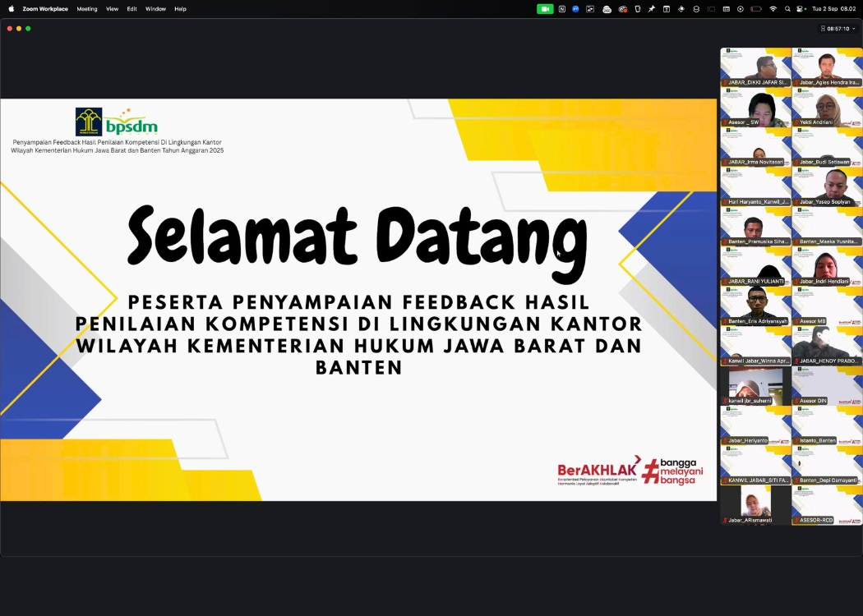Select Banten_Maeka Yusnita video tile
Viewport: 863px width, 616px height.
[x=827, y=226]
